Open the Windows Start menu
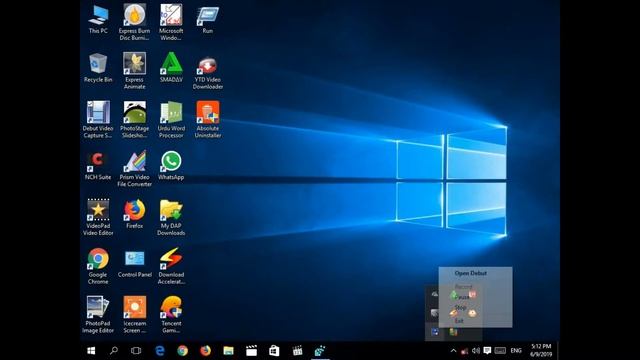Viewport: 640px width, 360px height. click(x=91, y=351)
